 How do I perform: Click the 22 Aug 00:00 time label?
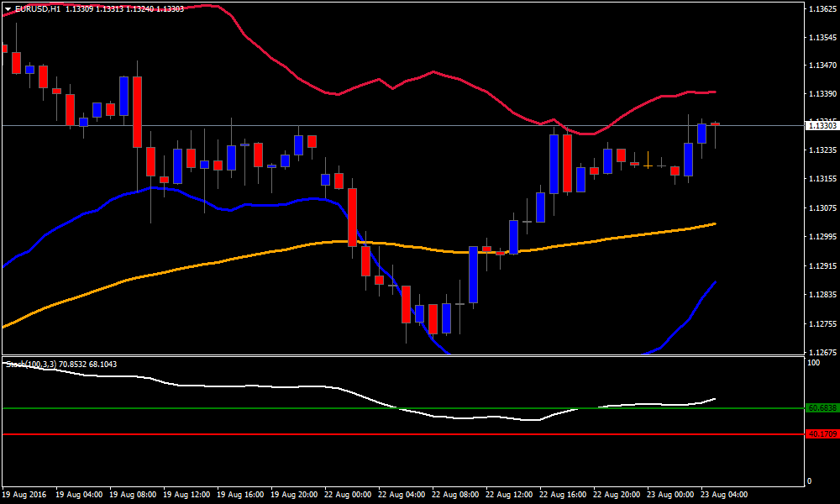click(x=349, y=495)
